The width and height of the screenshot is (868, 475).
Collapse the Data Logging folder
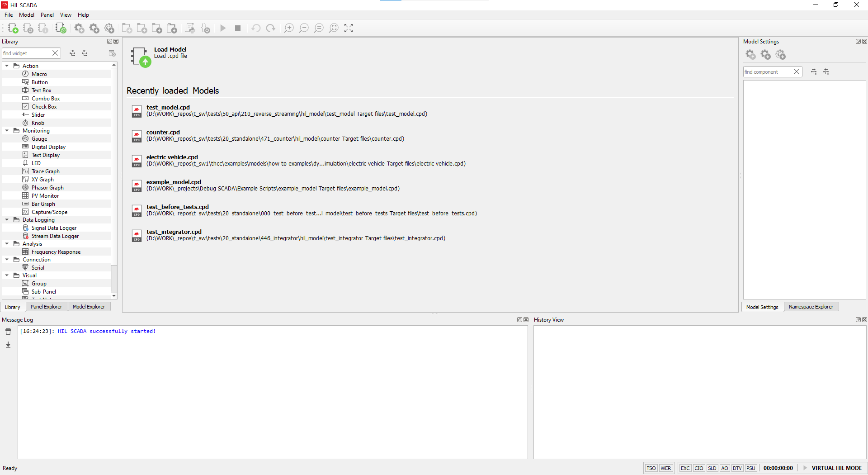7,220
